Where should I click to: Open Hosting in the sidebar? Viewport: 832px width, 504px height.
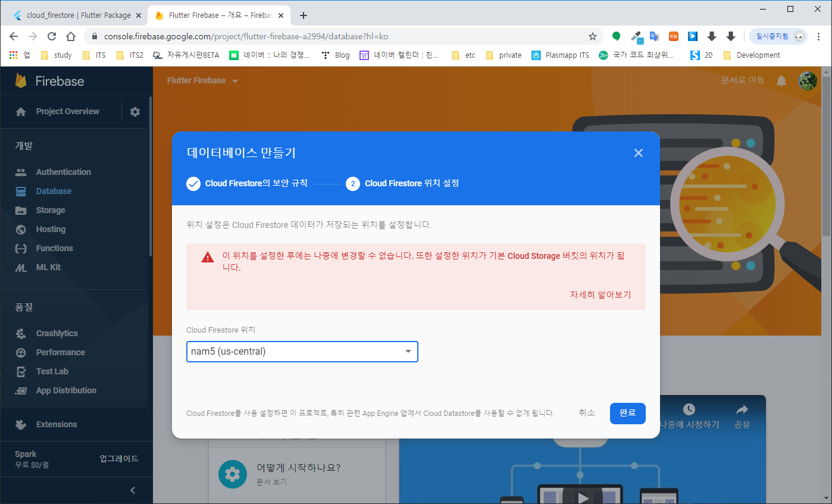[51, 229]
